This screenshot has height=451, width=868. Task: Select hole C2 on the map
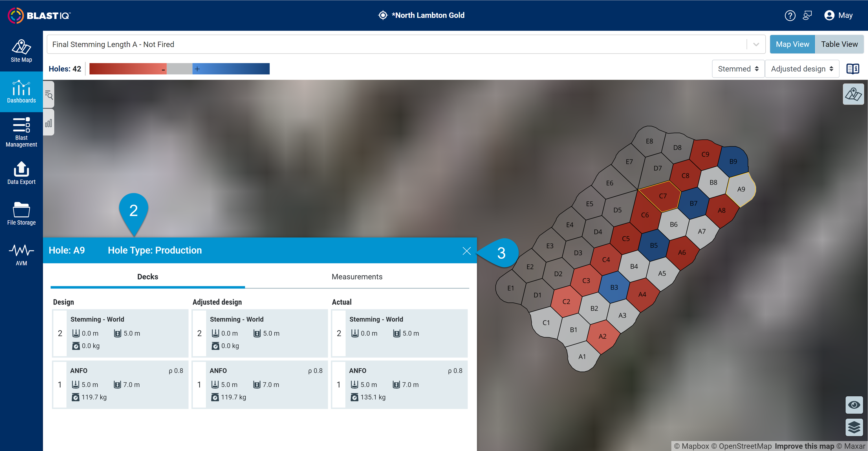566,302
